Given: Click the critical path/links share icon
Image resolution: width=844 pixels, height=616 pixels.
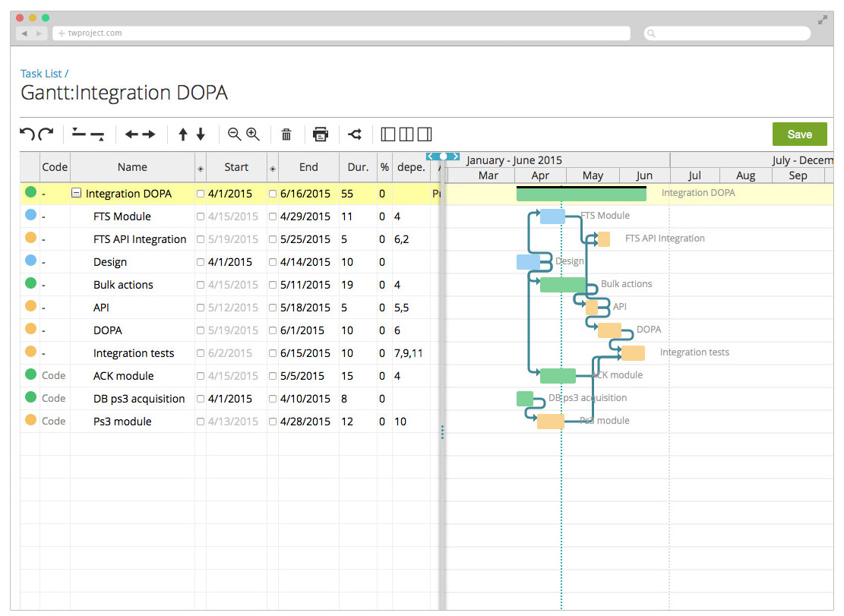Looking at the screenshot, I should click(355, 134).
